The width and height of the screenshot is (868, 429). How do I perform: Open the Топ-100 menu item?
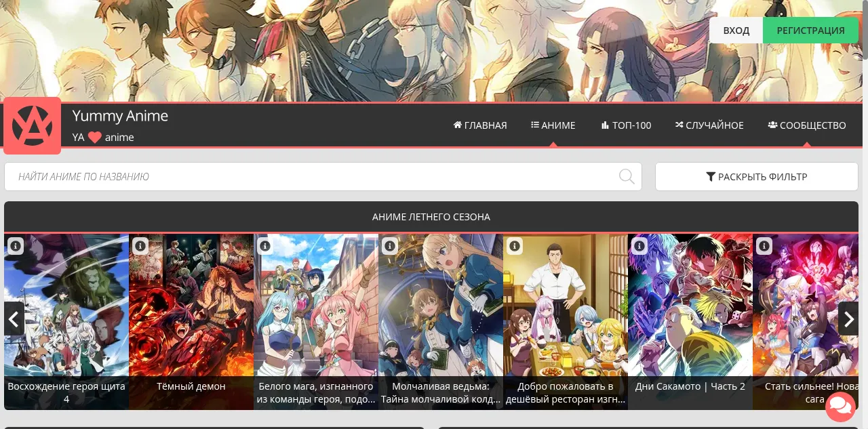point(626,125)
